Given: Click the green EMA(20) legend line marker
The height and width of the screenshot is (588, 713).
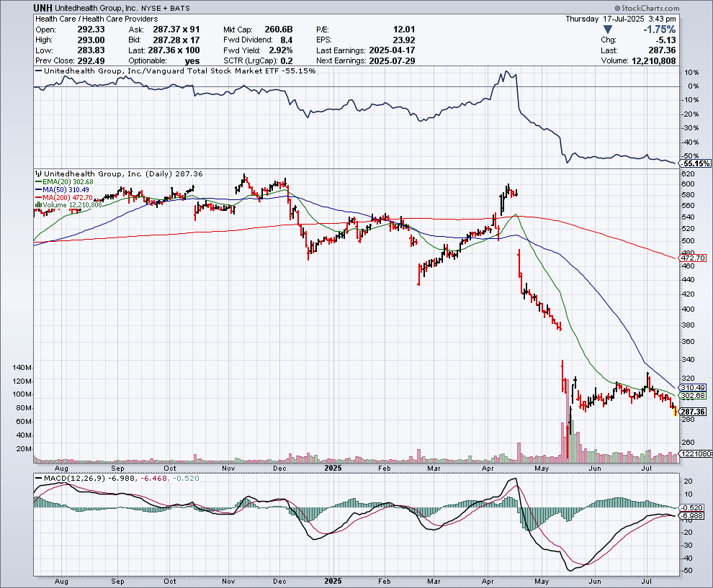Looking at the screenshot, I should click(39, 182).
